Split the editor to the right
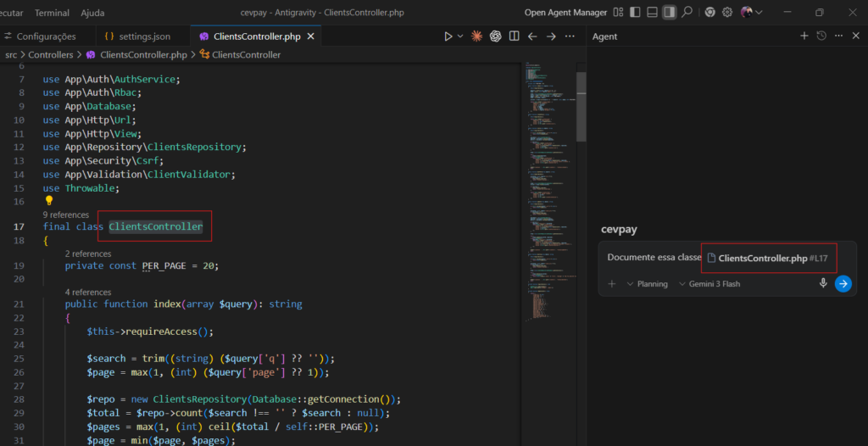Screen dimensions: 868x446 [x=515, y=36]
